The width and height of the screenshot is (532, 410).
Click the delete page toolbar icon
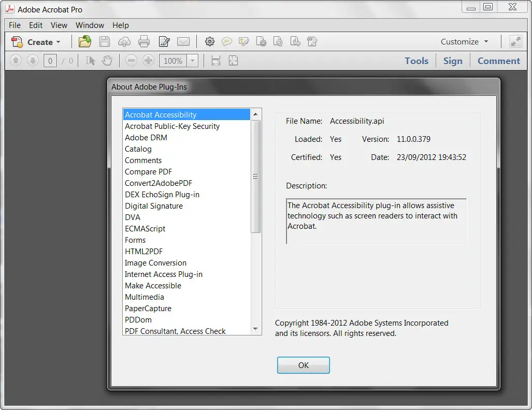(x=261, y=41)
